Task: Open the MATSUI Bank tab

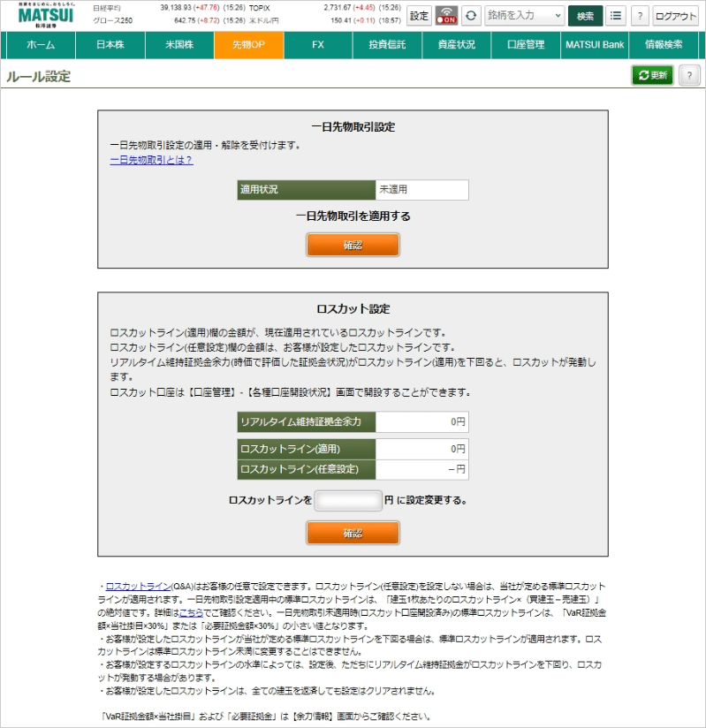Action: coord(595,45)
